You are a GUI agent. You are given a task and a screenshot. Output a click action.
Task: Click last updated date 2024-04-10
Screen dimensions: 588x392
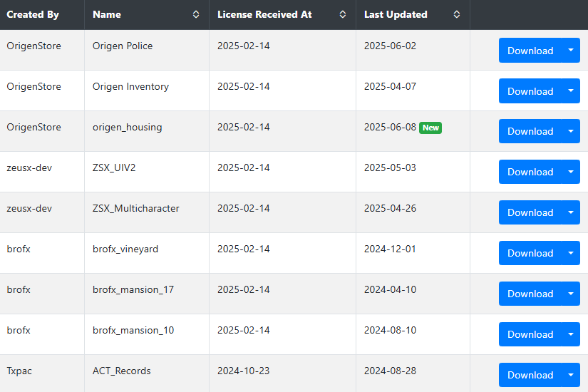390,289
